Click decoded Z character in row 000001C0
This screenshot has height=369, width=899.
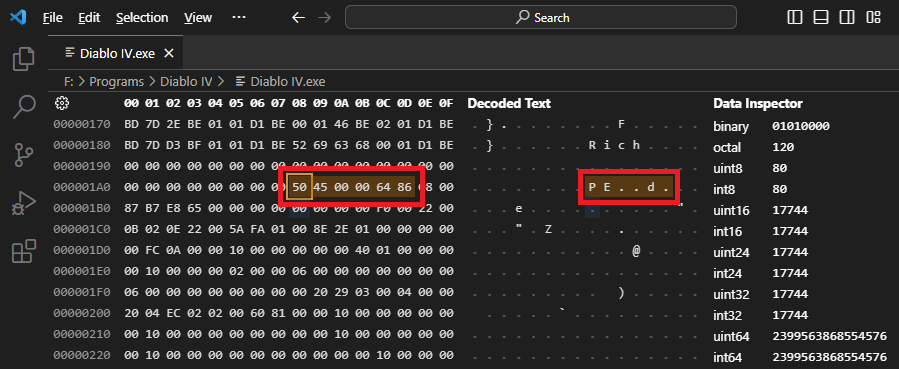coord(548,229)
